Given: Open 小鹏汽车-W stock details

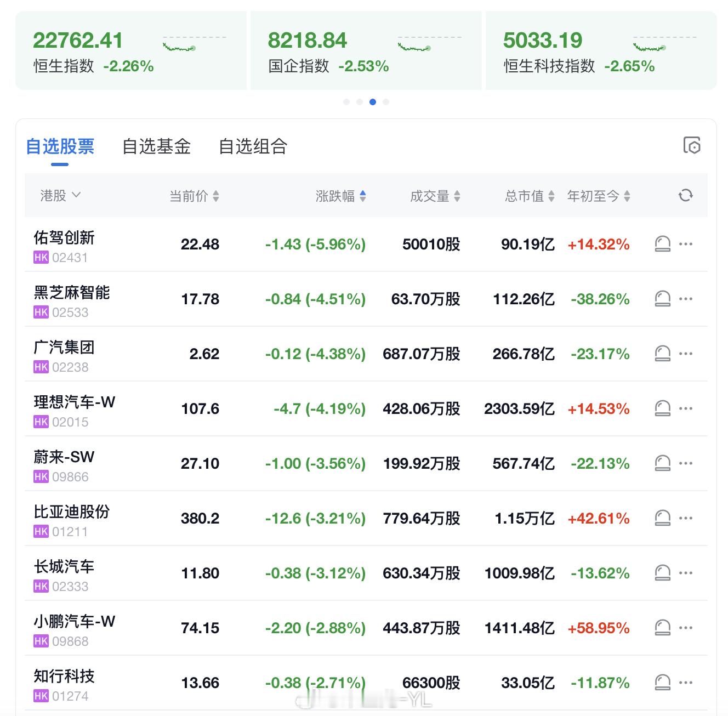Looking at the screenshot, I should click(75, 621).
